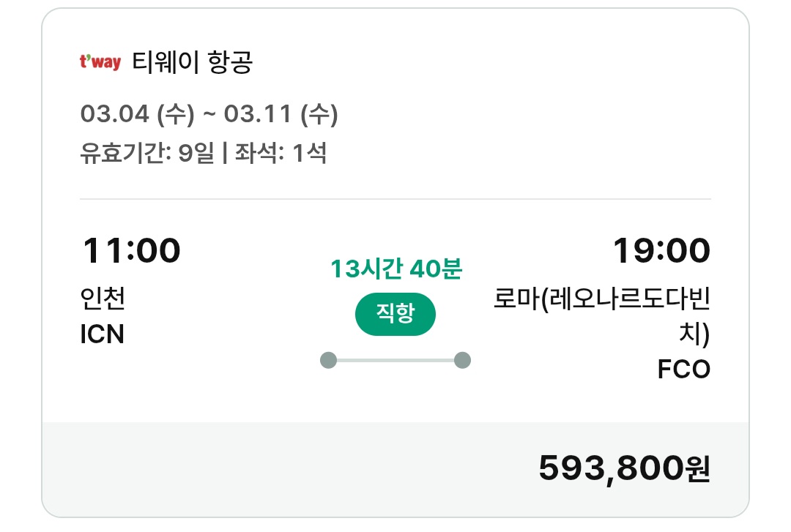The height and width of the screenshot is (532, 791).
Task: Click the 19:00 arrival time
Action: click(661, 251)
